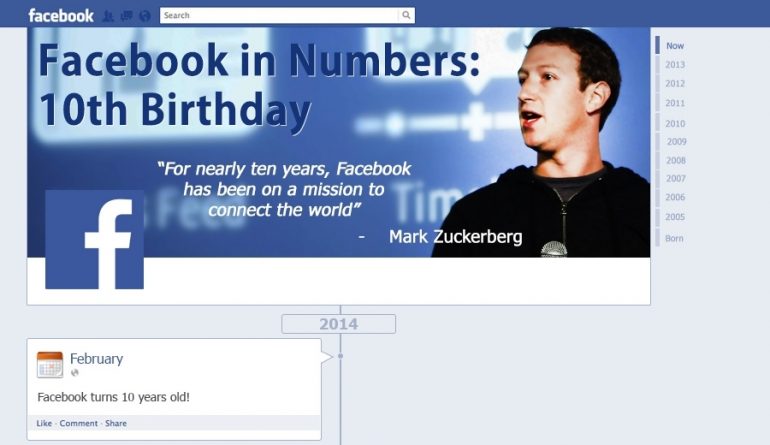Select 2011 in the year navigator
Image resolution: width=770 pixels, height=445 pixels.
[x=675, y=103]
